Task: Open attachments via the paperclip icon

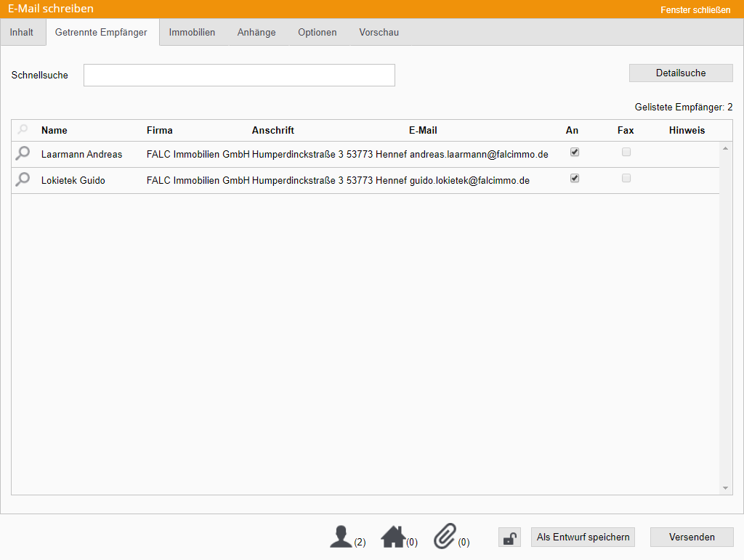Action: 444,537
